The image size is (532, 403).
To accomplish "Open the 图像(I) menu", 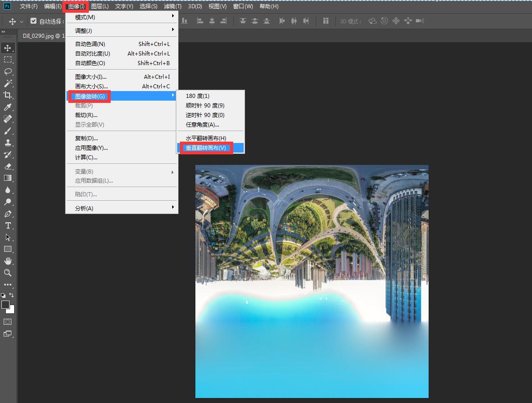I will coord(76,6).
